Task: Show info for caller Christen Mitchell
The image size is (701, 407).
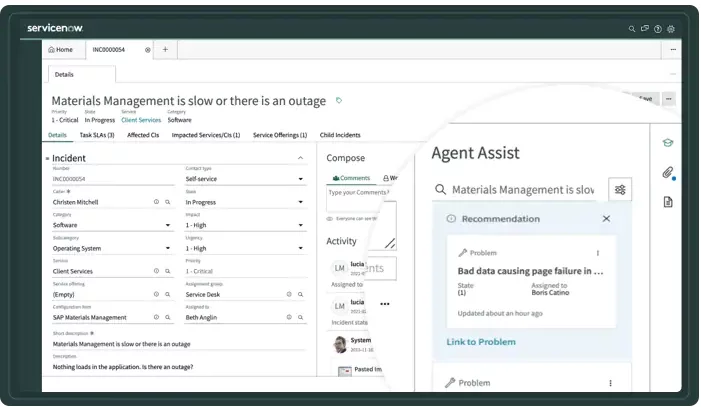Action: [156, 202]
